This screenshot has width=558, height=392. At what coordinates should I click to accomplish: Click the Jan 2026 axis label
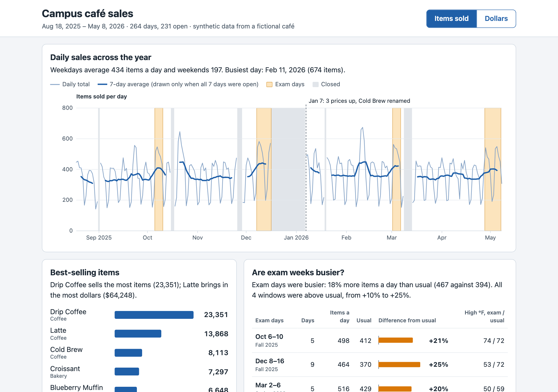pyautogui.click(x=296, y=238)
